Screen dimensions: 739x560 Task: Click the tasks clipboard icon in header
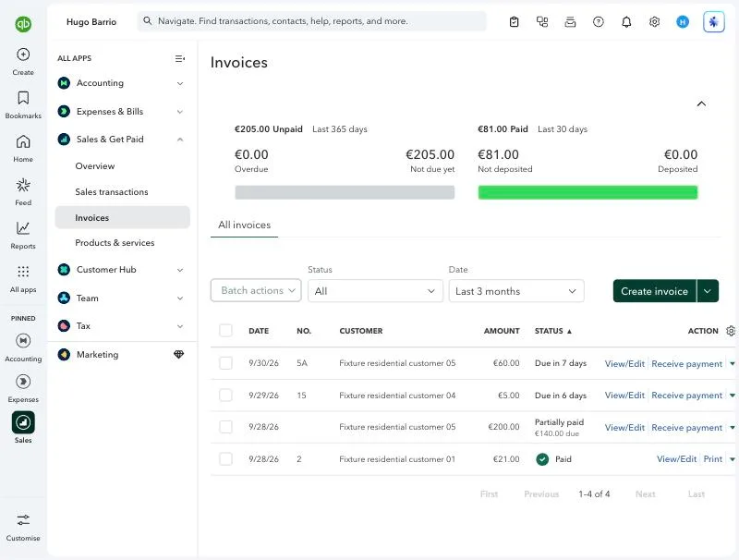pos(515,21)
